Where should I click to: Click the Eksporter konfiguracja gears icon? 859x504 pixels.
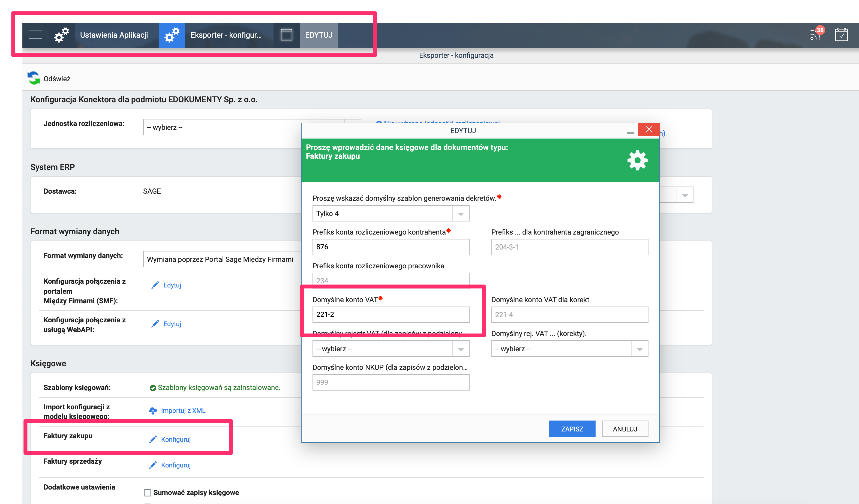(x=172, y=35)
